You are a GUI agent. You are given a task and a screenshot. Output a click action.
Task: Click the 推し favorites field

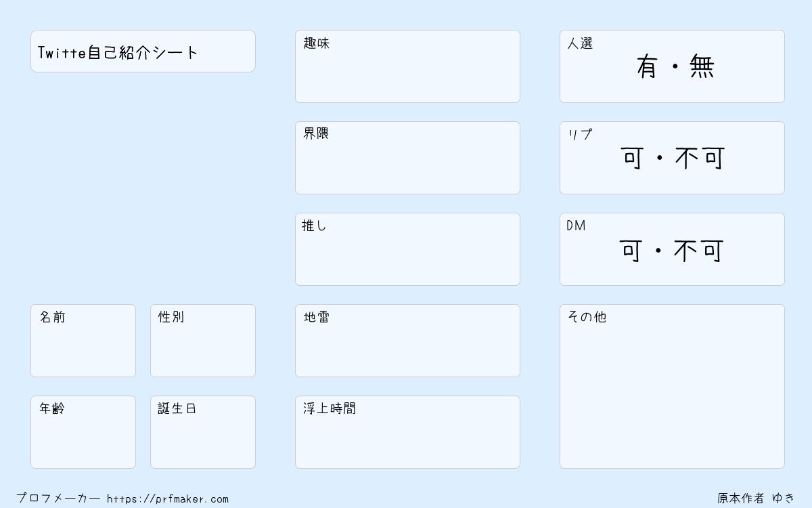407,249
